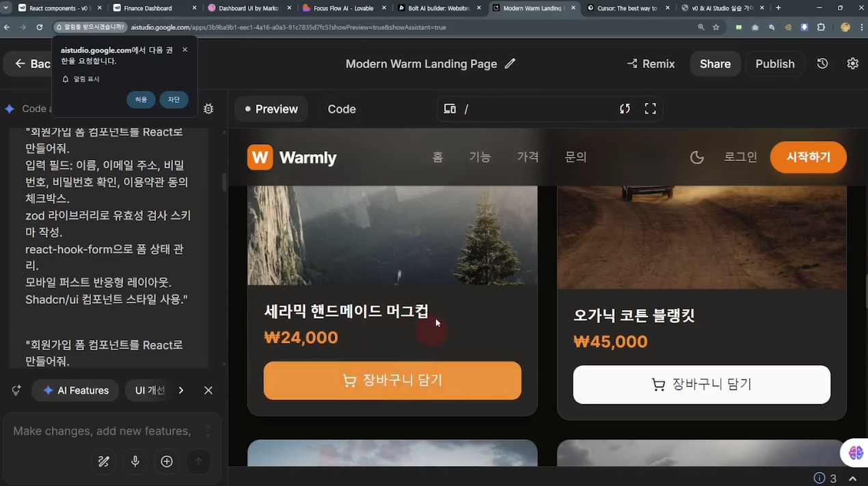Viewport: 868px width, 486px height.
Task: Open the 가격 nav link
Action: 528,157
